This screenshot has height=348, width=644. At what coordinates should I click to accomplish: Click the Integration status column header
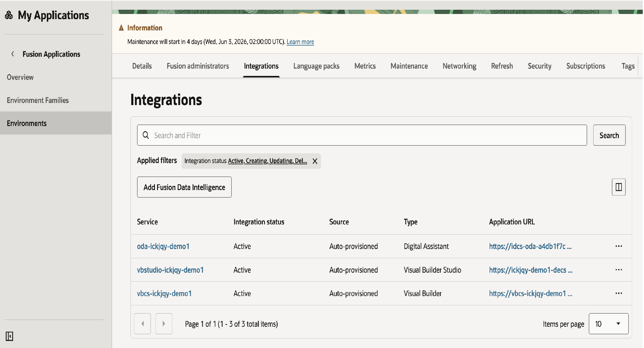[259, 222]
